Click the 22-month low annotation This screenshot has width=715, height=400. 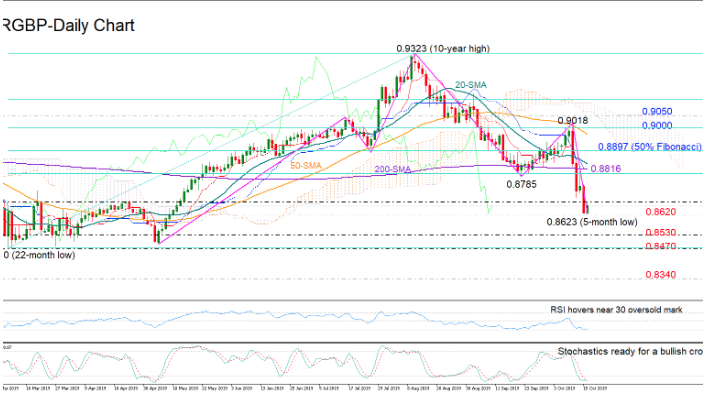click(40, 255)
